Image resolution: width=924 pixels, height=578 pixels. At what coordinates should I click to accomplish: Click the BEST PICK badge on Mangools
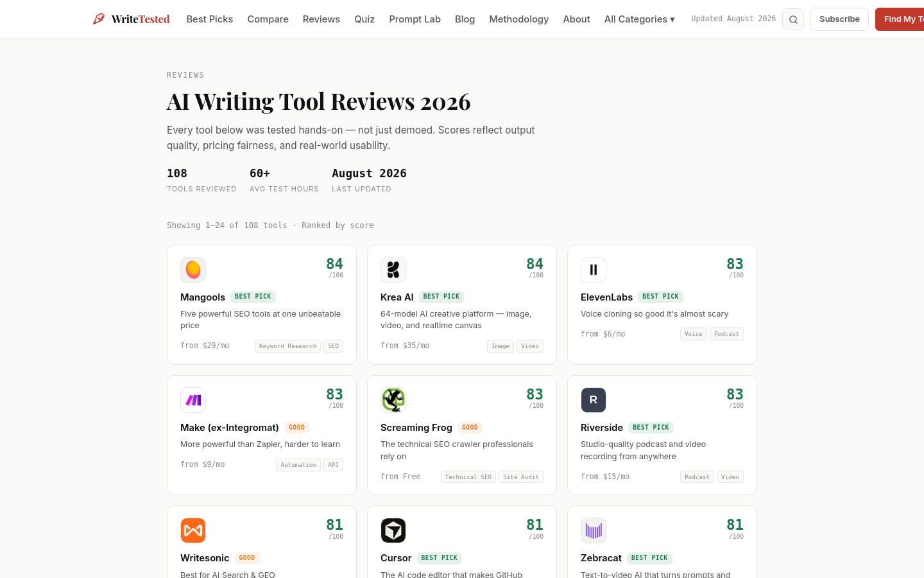253,297
